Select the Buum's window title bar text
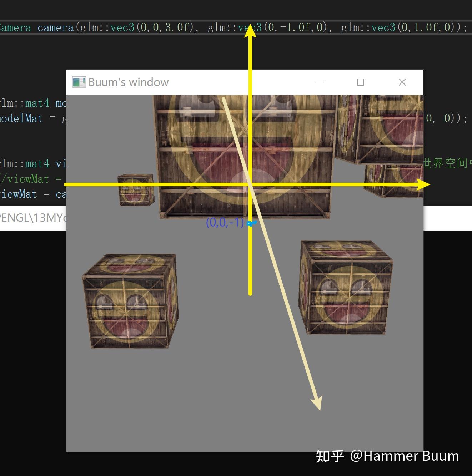 [x=129, y=82]
